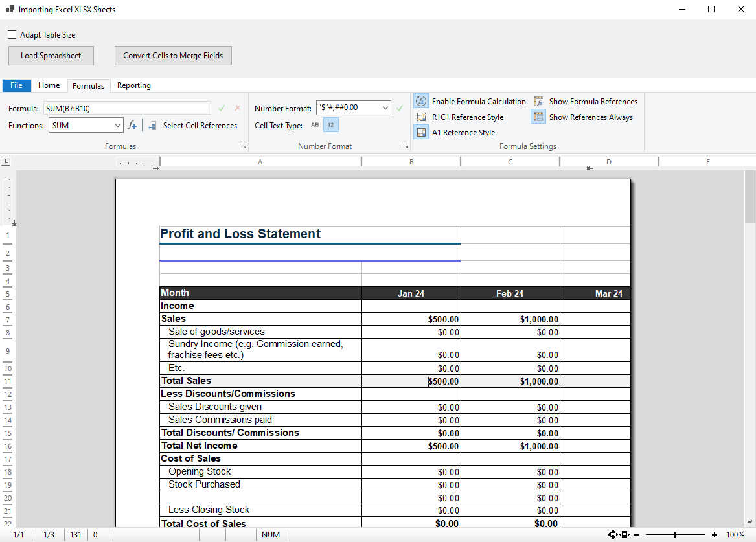Screen dimensions: 756x542
Task: Click inside the Formula input field
Action: pyautogui.click(x=127, y=108)
